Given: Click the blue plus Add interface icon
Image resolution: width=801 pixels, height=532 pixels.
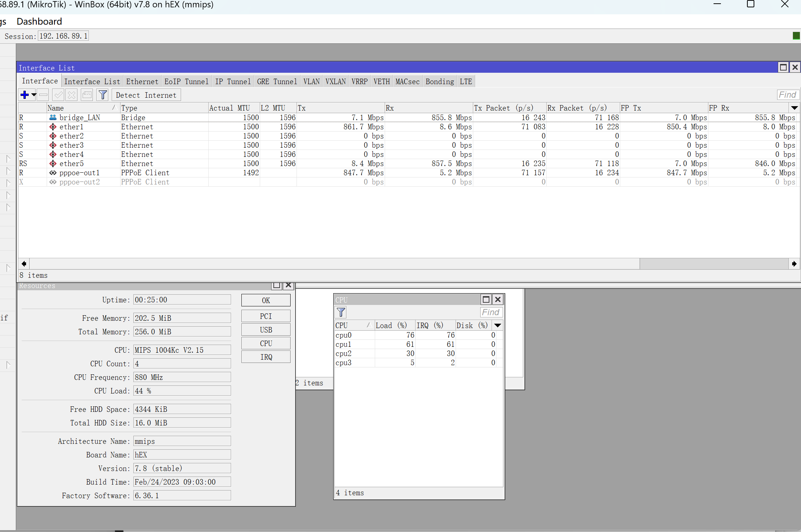Looking at the screenshot, I should point(25,95).
